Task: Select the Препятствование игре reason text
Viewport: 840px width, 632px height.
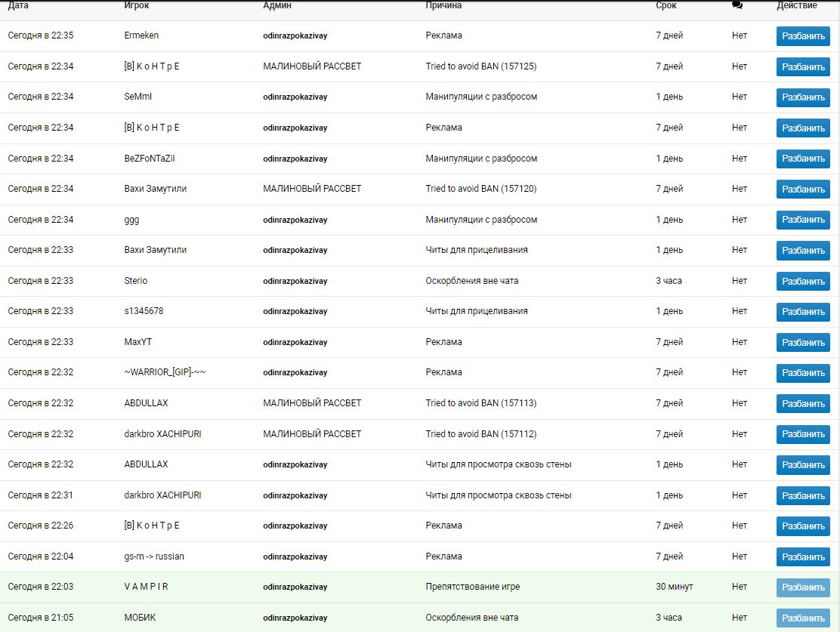Action: point(473,587)
